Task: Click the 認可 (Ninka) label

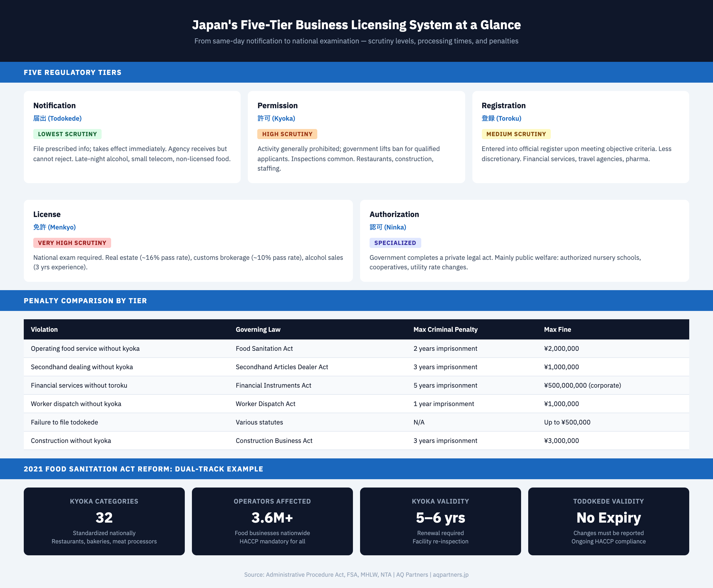Action: coord(388,227)
